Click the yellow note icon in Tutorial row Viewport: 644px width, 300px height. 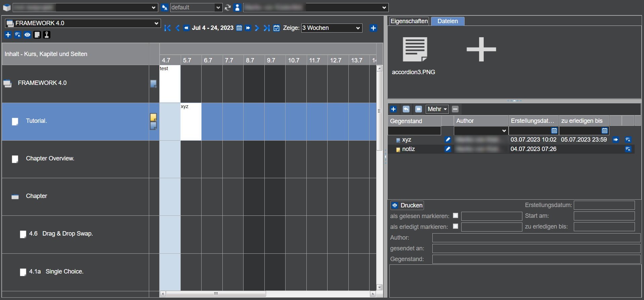pyautogui.click(x=153, y=117)
